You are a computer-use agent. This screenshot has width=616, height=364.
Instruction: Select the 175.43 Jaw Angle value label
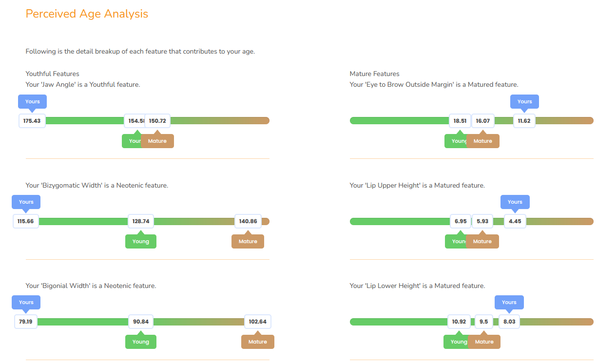click(32, 121)
